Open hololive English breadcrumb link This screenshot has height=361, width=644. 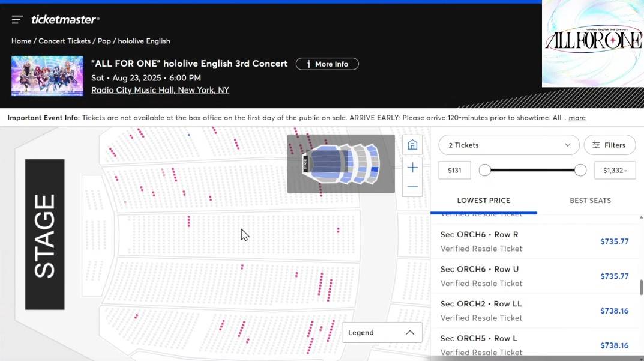pyautogui.click(x=144, y=41)
